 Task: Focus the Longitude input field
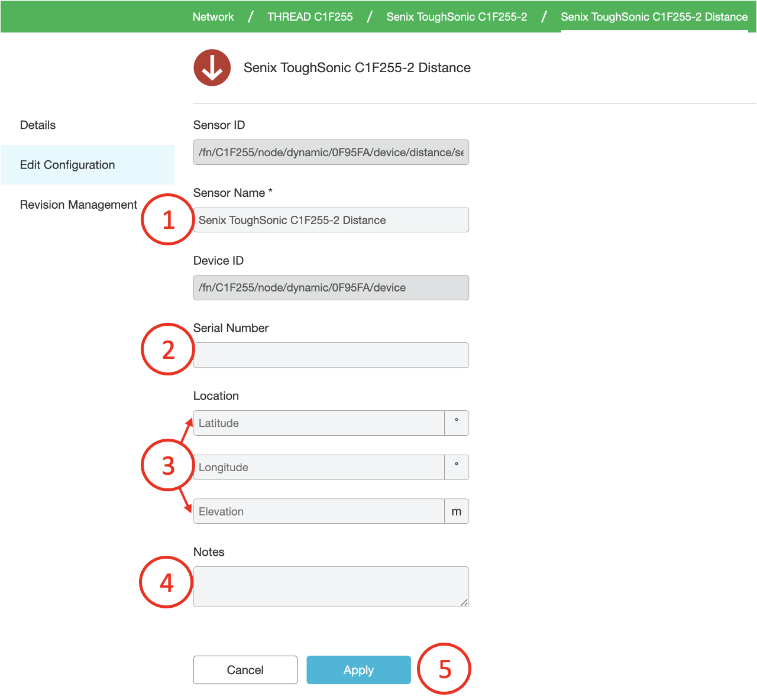click(x=319, y=467)
